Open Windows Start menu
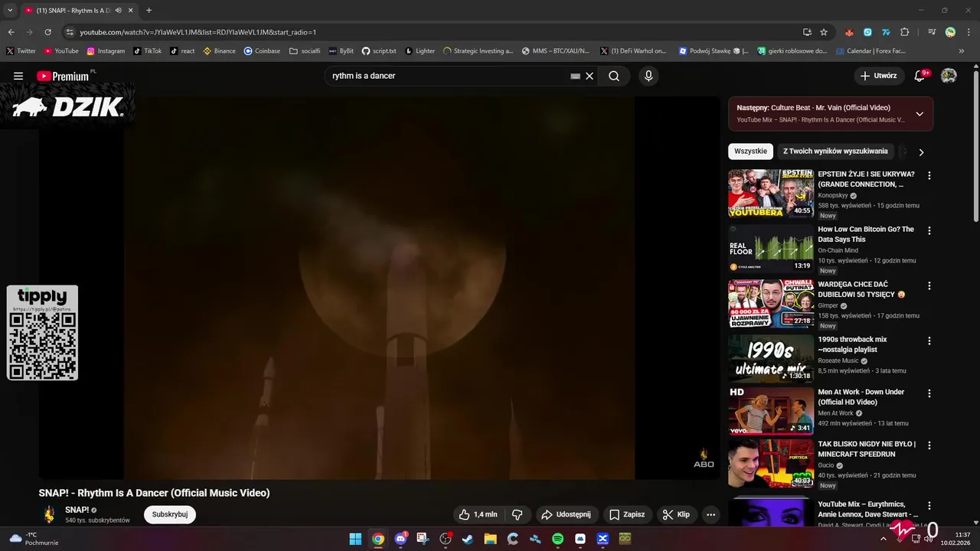980x551 pixels. point(355,539)
